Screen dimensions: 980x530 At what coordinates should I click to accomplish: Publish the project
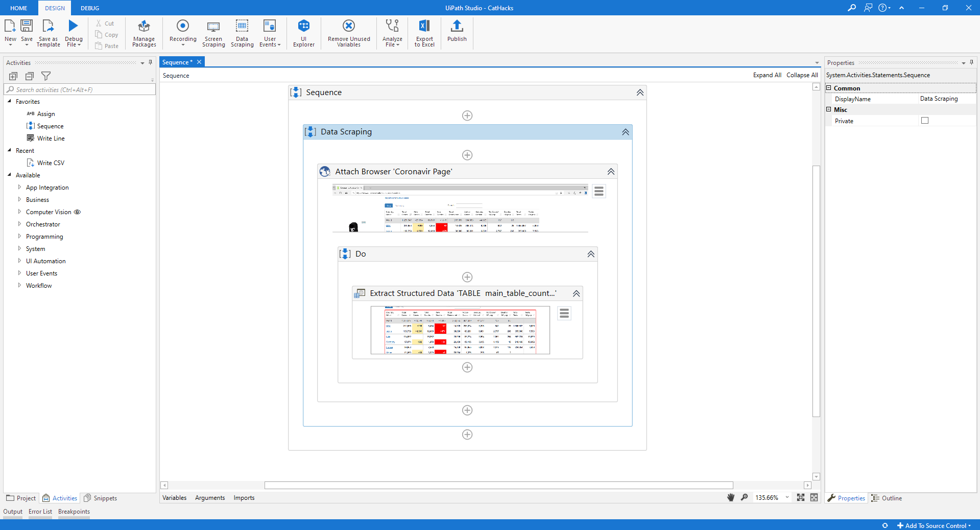coord(457,31)
